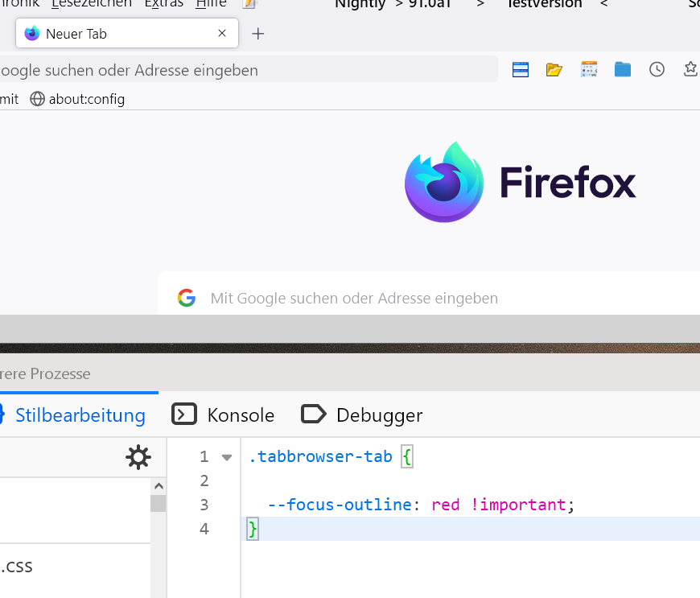This screenshot has width=700, height=598.
Task: Click line number 4 in gutter
Action: coord(204,529)
